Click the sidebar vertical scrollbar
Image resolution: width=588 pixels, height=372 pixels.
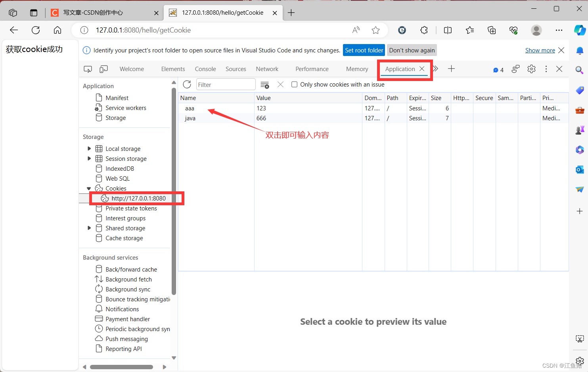pyautogui.click(x=174, y=191)
